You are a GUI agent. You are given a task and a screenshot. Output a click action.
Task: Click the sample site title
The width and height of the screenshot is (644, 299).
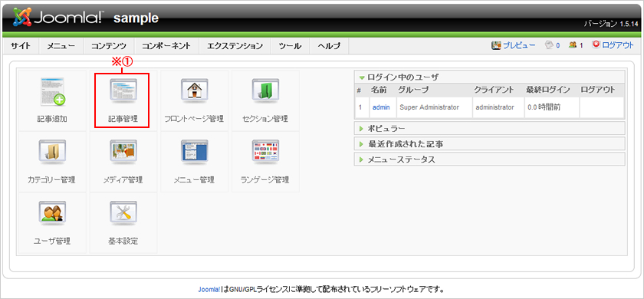pos(136,18)
